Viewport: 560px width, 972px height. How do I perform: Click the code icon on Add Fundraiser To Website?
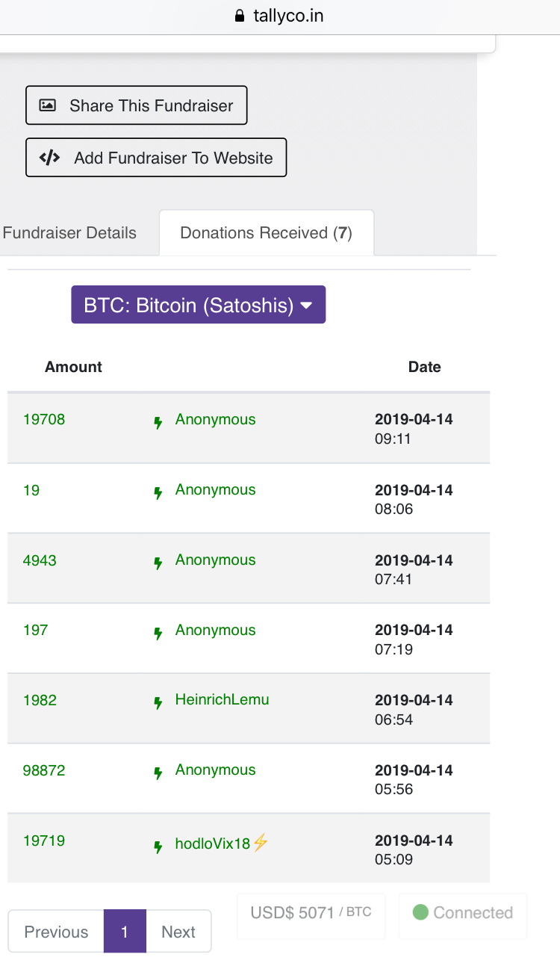49,158
